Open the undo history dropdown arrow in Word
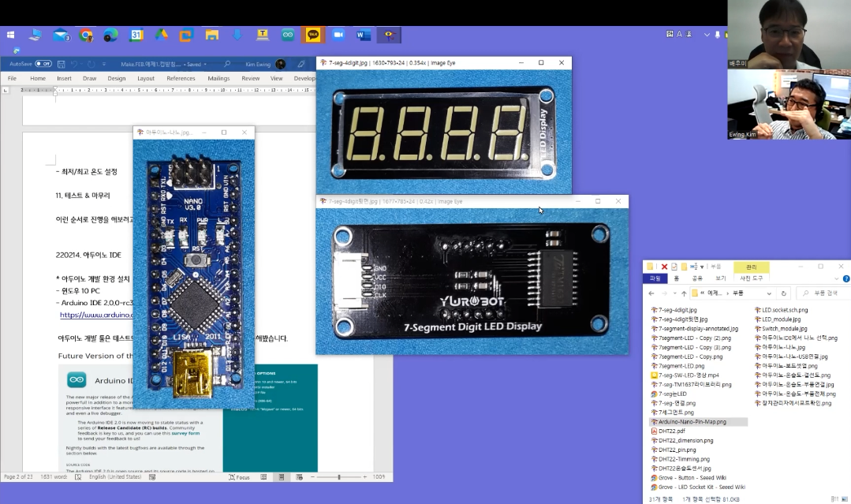 click(81, 64)
